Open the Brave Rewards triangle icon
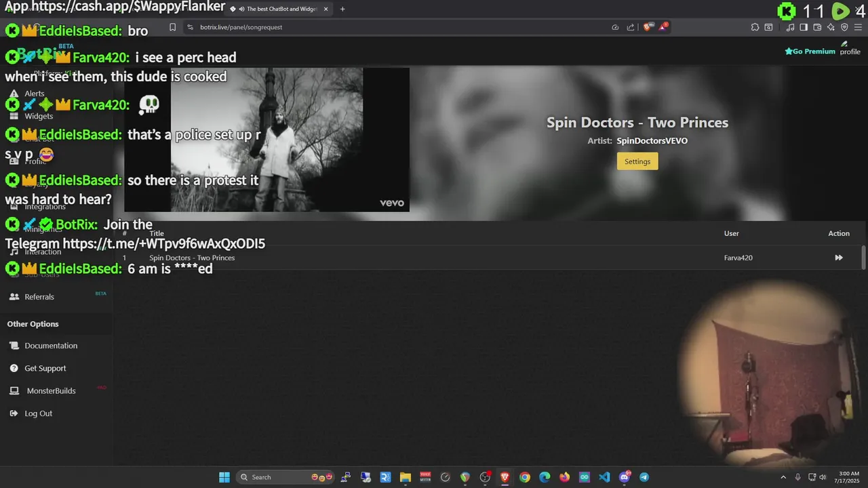The height and width of the screenshot is (488, 868). coord(663,27)
